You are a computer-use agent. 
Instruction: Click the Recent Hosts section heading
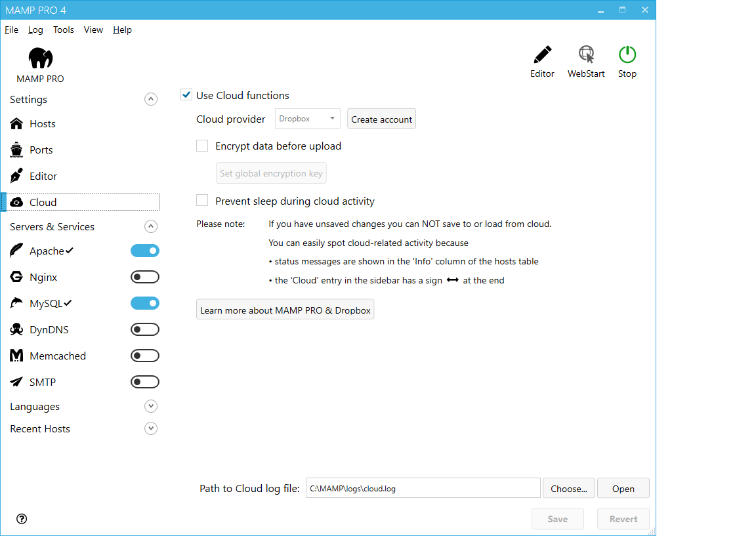coord(40,428)
